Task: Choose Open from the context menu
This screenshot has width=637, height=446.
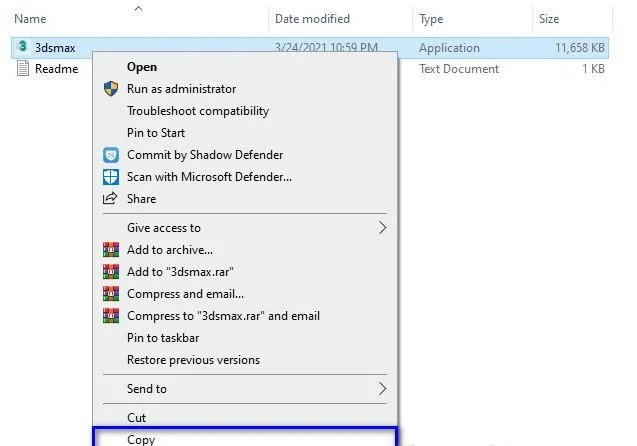Action: (x=245, y=67)
